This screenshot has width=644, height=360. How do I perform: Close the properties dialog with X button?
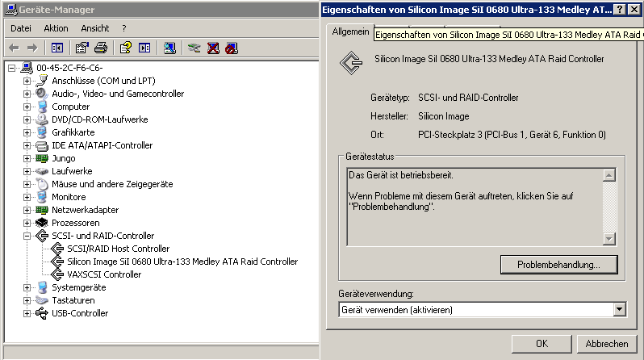(634, 10)
